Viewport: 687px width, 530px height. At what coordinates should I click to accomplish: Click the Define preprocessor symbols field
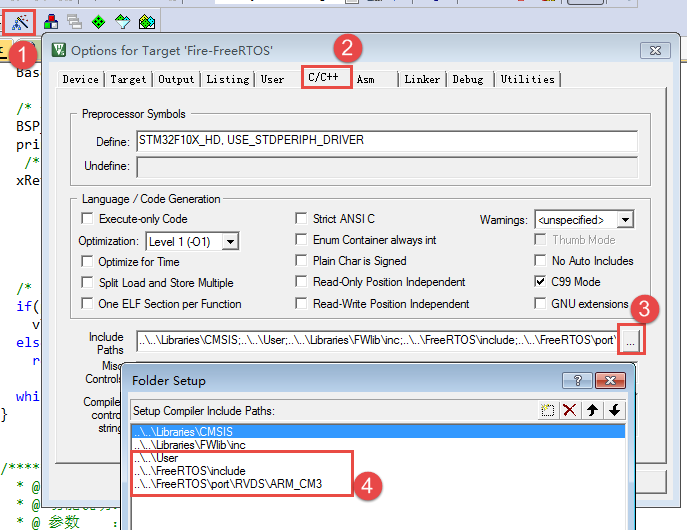click(387, 141)
